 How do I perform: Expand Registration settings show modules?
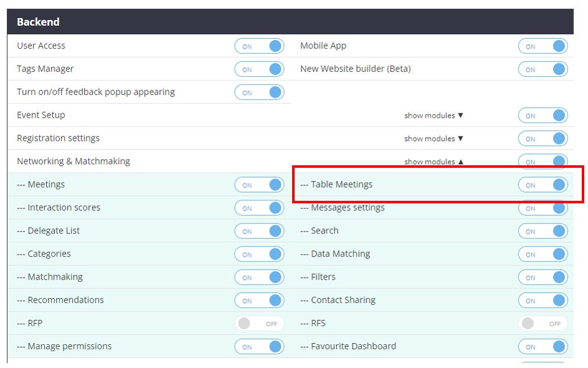434,138
